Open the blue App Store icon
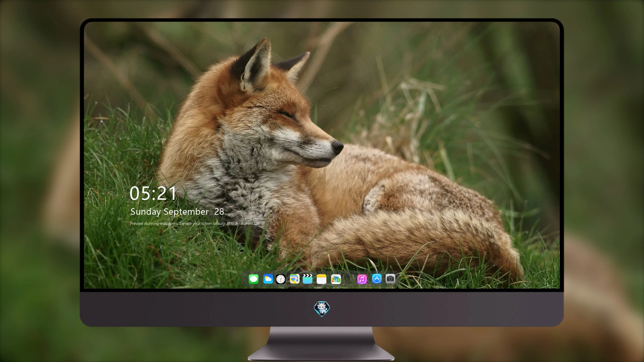This screenshot has width=644, height=362. [x=377, y=279]
